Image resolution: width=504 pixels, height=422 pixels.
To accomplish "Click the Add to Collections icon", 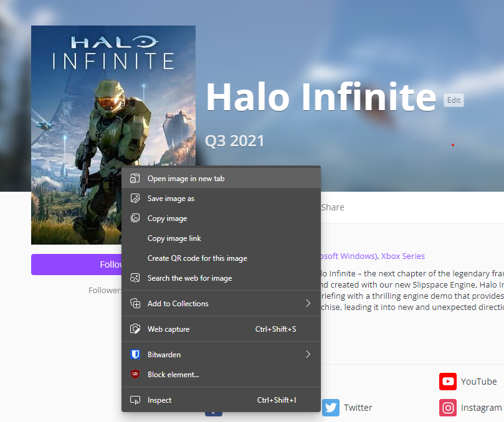I will [135, 303].
